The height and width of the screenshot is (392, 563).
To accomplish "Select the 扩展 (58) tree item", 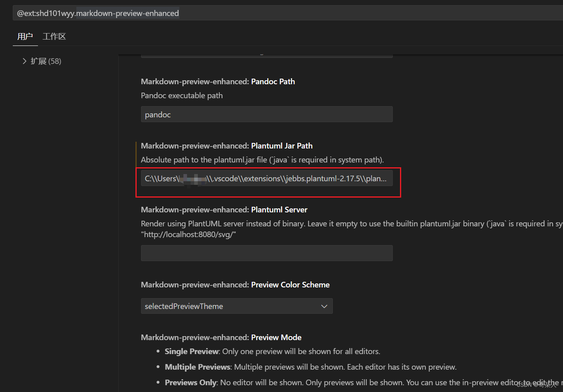I will click(46, 61).
